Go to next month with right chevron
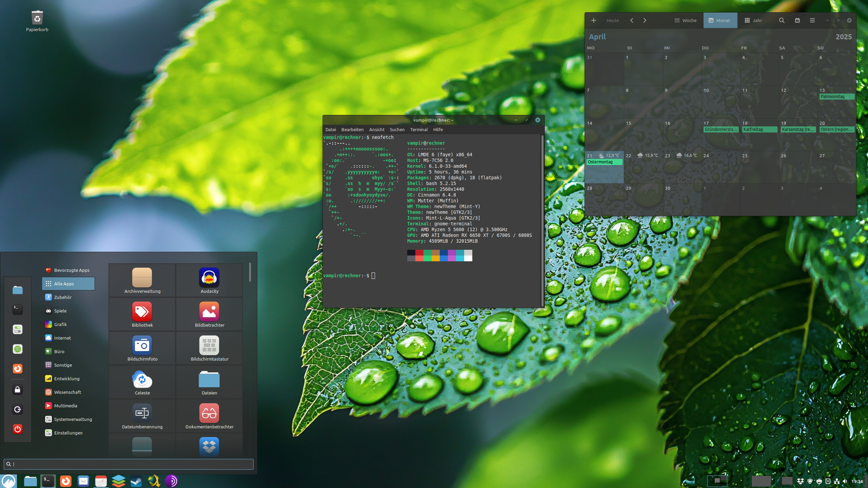Image resolution: width=868 pixels, height=488 pixels. (x=645, y=20)
